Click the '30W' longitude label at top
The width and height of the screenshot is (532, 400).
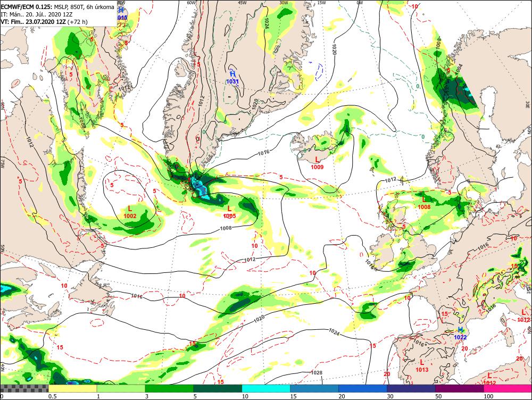(284, 2)
